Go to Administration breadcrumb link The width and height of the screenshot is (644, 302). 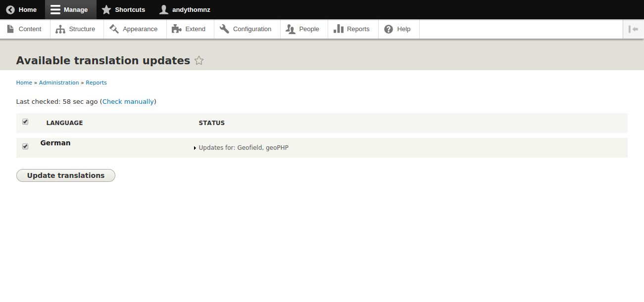click(x=59, y=83)
